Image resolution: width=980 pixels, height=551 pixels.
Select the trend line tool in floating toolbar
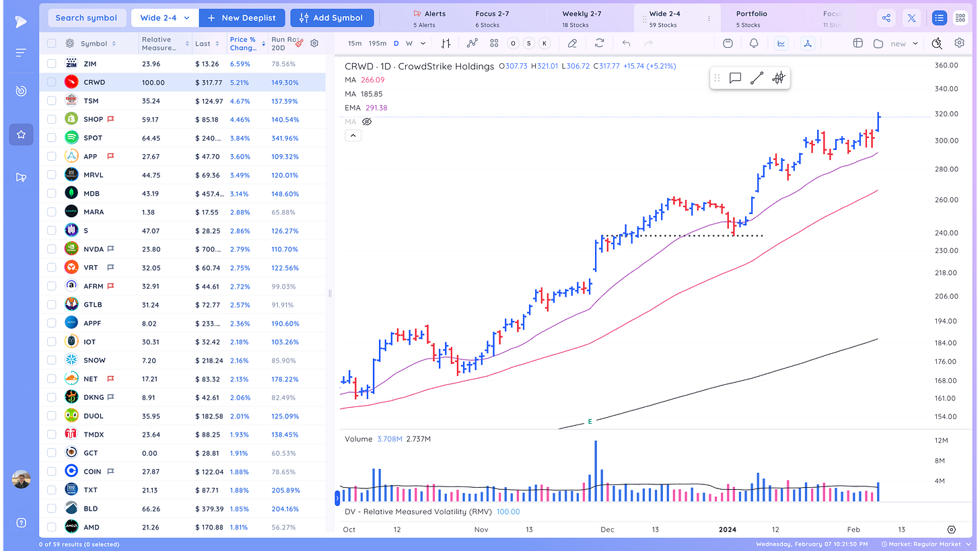(757, 78)
